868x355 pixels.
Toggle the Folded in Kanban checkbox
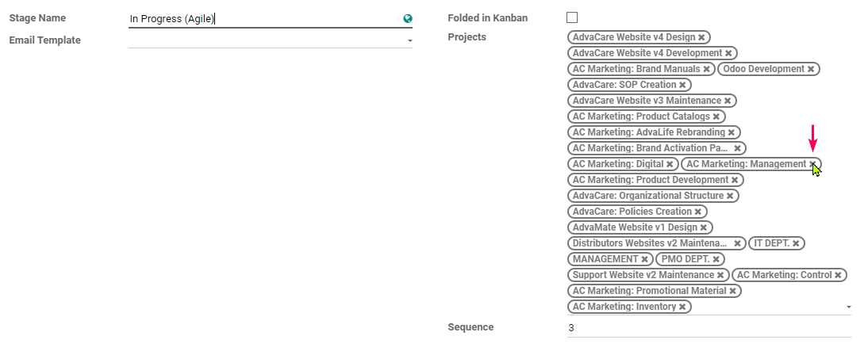pyautogui.click(x=572, y=17)
